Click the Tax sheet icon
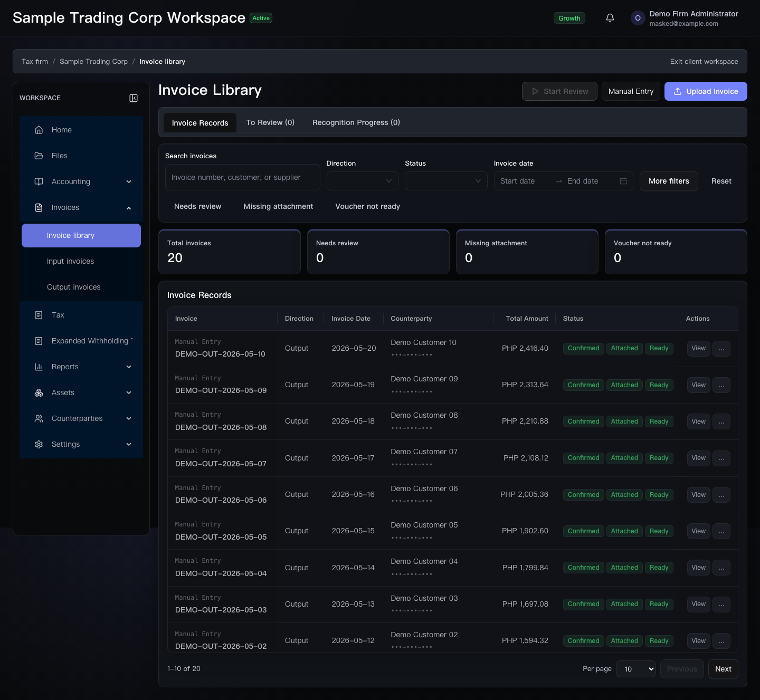 [x=39, y=315]
